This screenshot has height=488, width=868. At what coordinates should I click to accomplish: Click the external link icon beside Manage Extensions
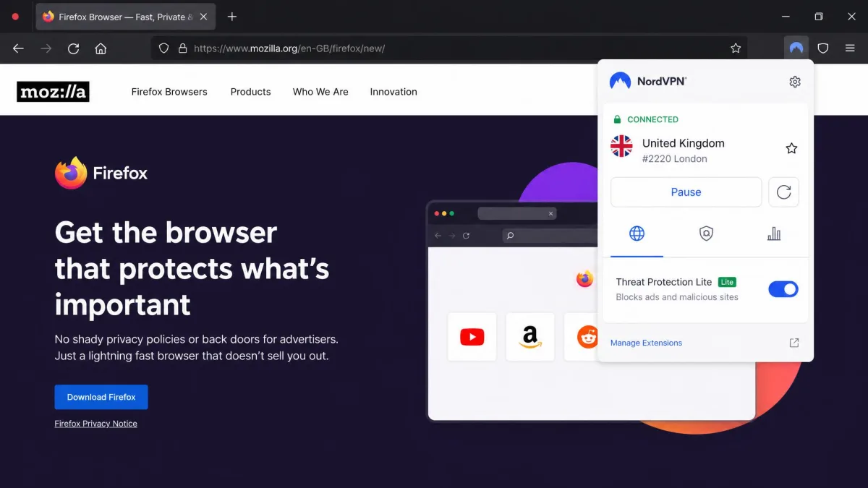click(x=793, y=343)
